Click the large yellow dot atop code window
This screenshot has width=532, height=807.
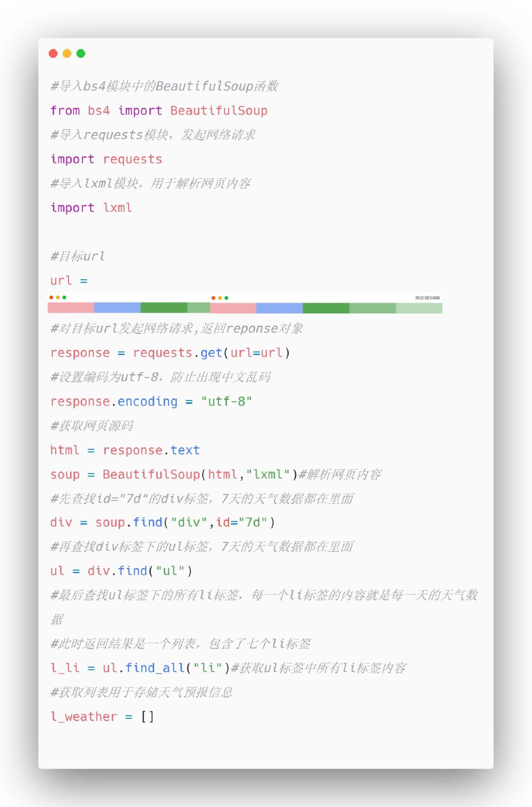67,53
